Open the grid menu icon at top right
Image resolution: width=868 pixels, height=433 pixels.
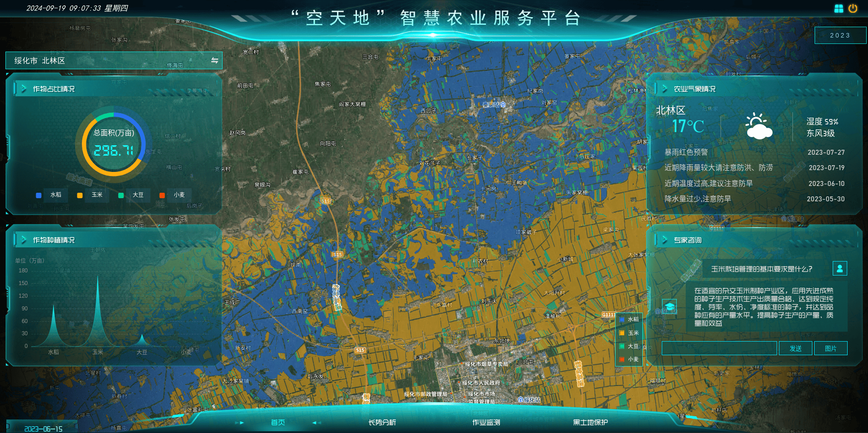click(839, 9)
